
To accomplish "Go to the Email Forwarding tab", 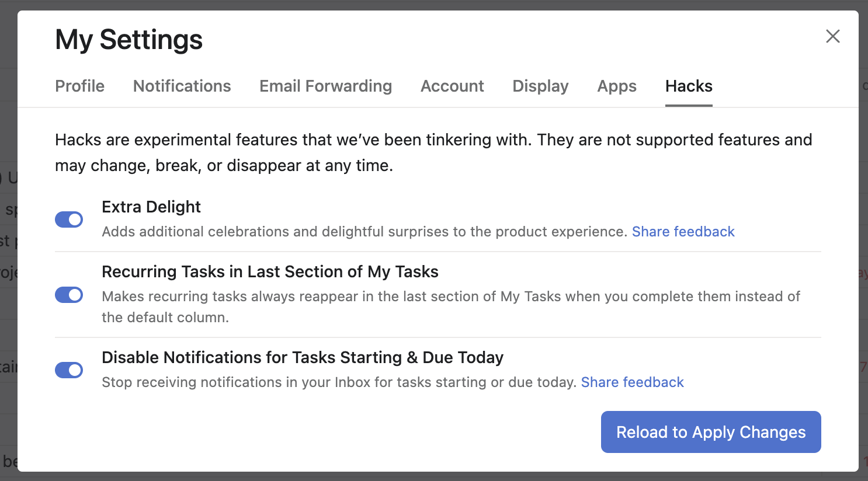I will click(325, 86).
